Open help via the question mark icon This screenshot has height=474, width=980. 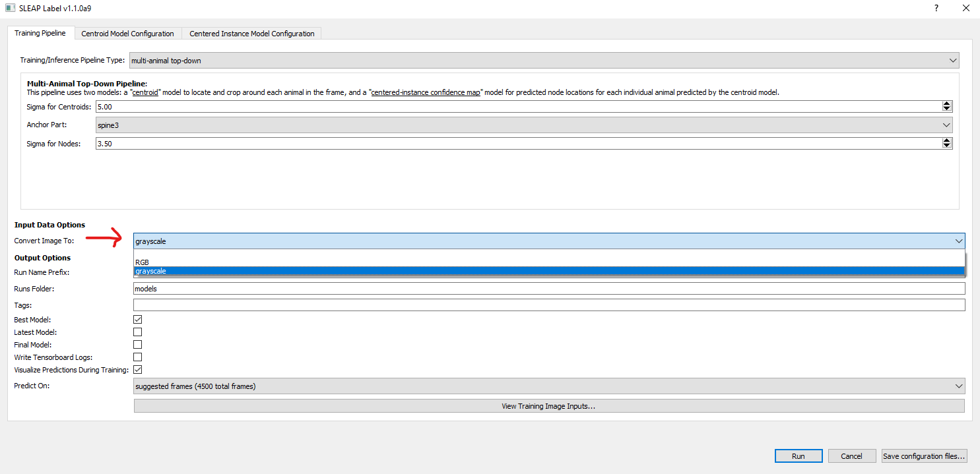point(935,8)
